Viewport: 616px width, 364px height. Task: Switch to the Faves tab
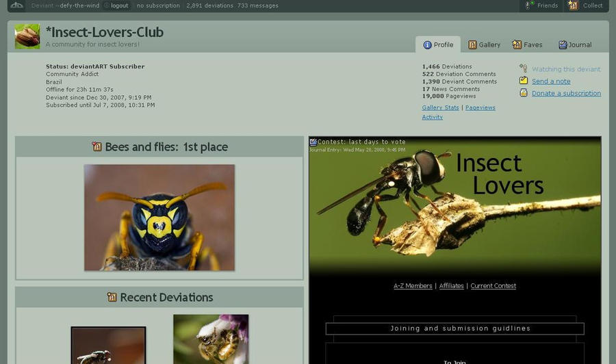[x=527, y=44]
